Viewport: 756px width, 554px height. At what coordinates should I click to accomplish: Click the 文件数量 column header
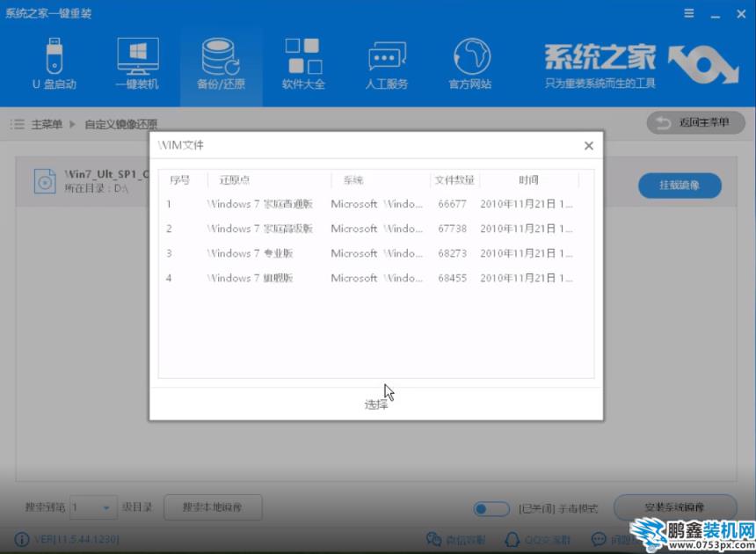[454, 180]
